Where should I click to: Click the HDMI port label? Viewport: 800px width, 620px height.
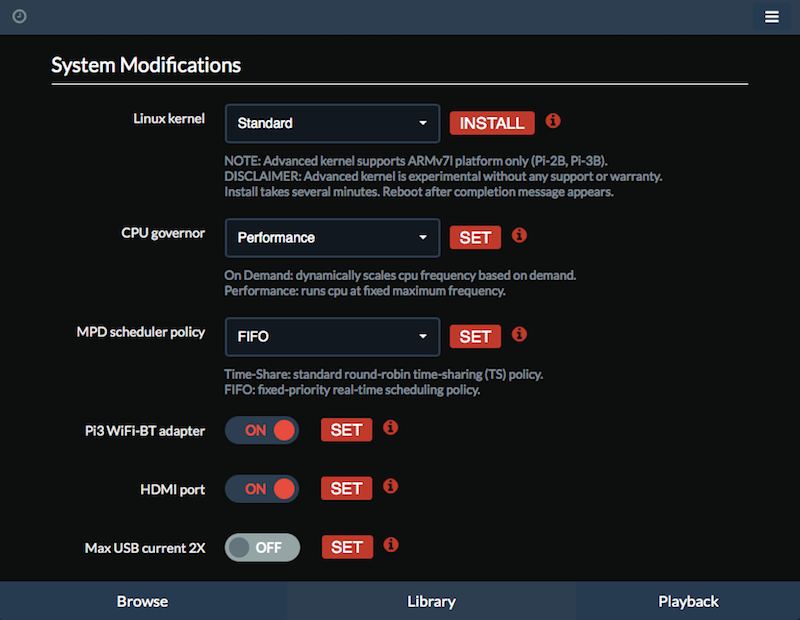(172, 490)
